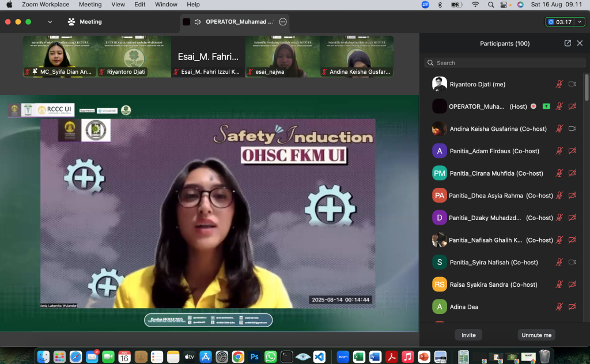
Task: Open the Wi-Fi status menu
Action: (475, 5)
